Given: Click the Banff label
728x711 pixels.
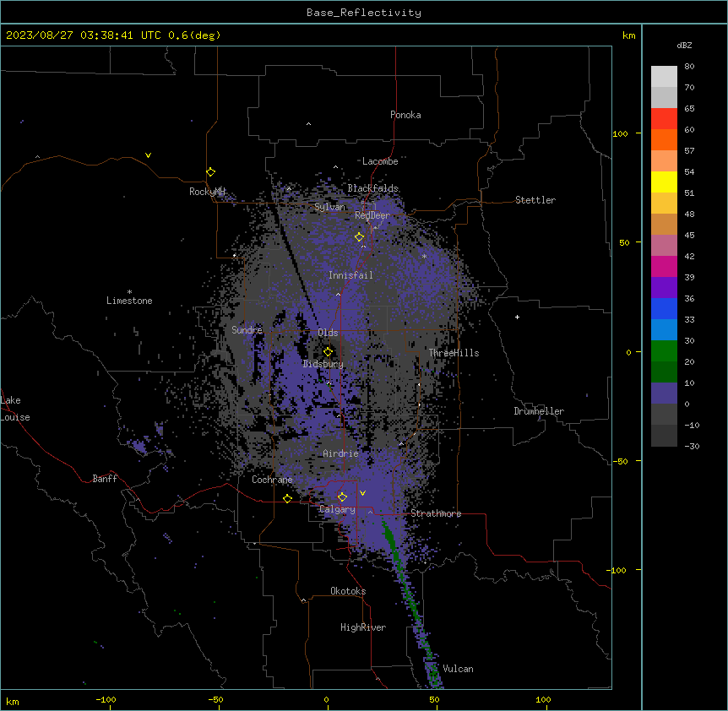Looking at the screenshot, I should (x=105, y=479).
